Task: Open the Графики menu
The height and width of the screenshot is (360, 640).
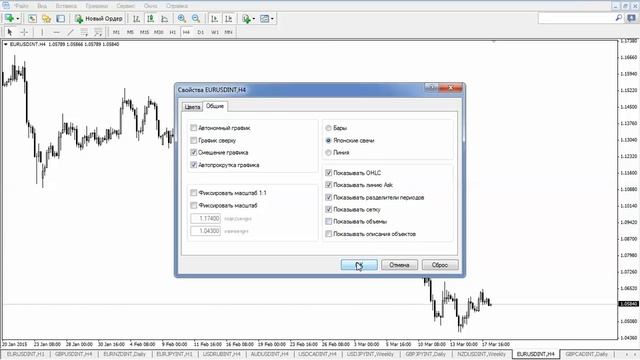Action: (x=97, y=6)
